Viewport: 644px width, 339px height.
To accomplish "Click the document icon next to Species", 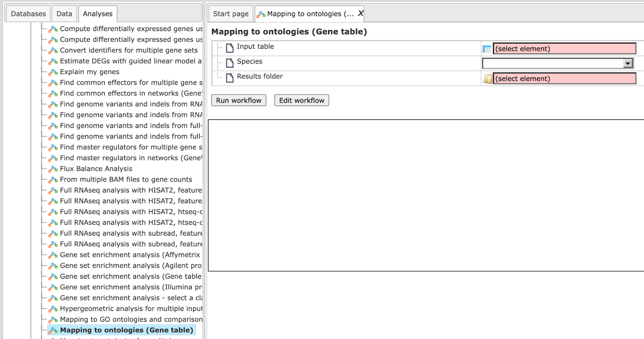I will click(x=230, y=63).
